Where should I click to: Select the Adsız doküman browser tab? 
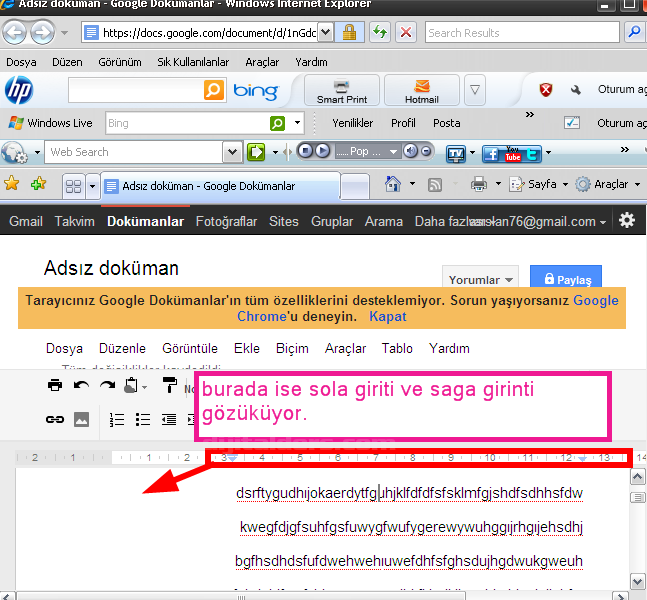[220, 186]
